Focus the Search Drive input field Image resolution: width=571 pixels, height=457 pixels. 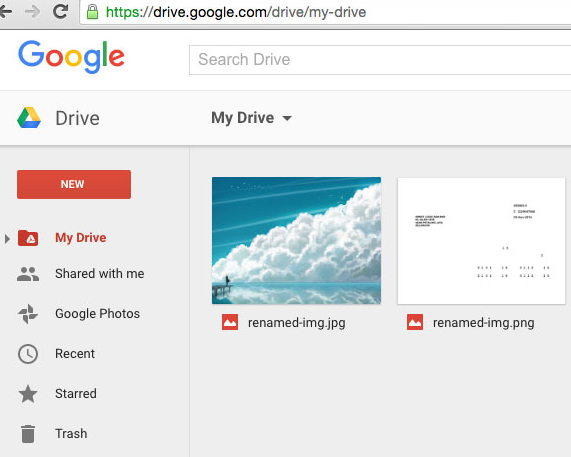coord(380,60)
